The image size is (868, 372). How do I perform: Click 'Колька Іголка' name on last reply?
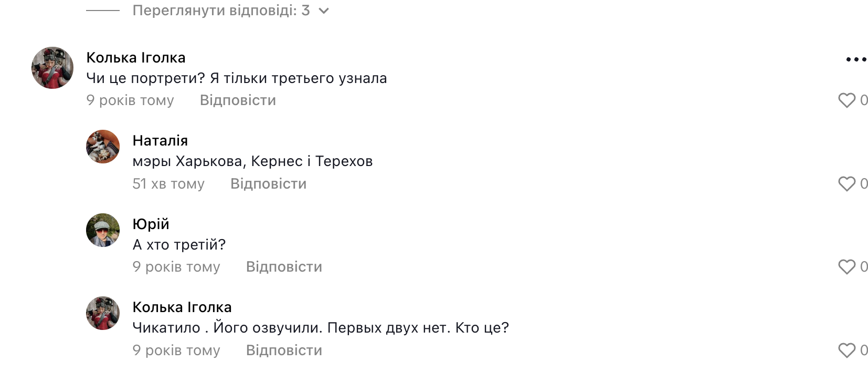(x=182, y=307)
